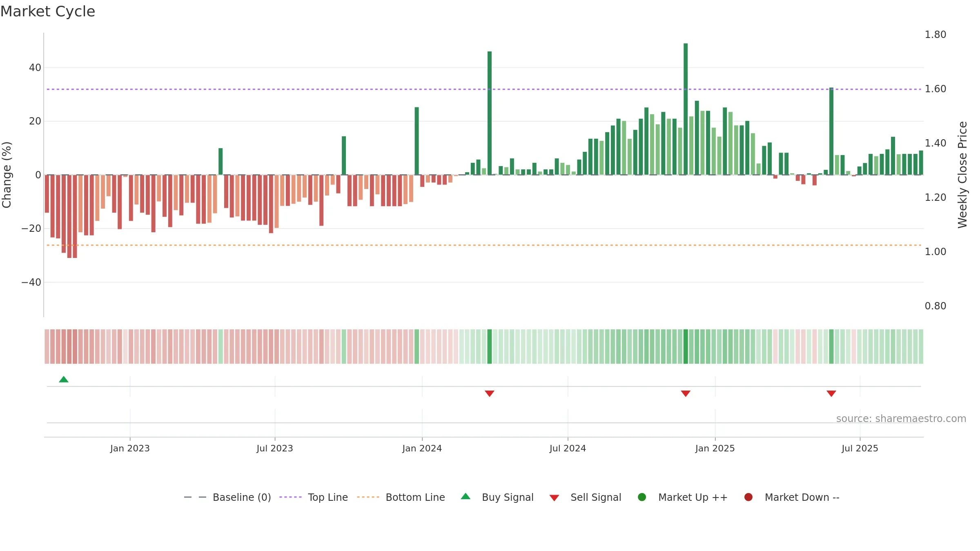This screenshot has width=980, height=551.
Task: Click the '40' tick on the Change axis
Action: [35, 67]
